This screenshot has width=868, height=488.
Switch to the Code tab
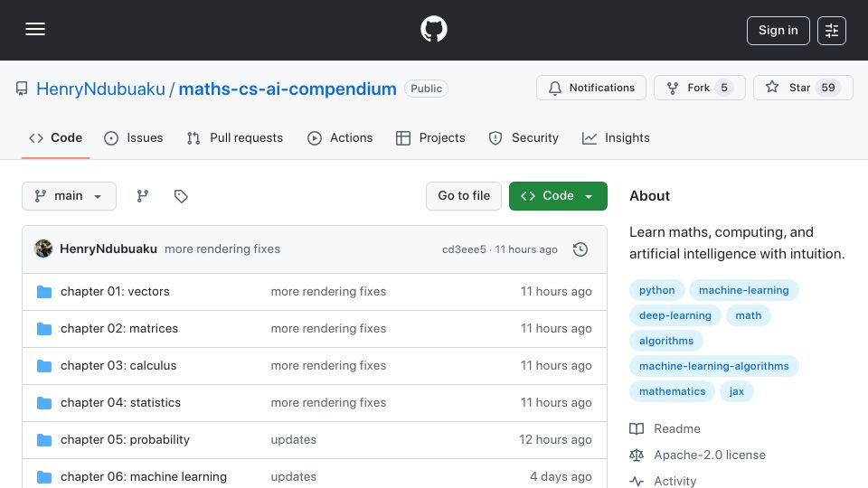[x=55, y=137]
